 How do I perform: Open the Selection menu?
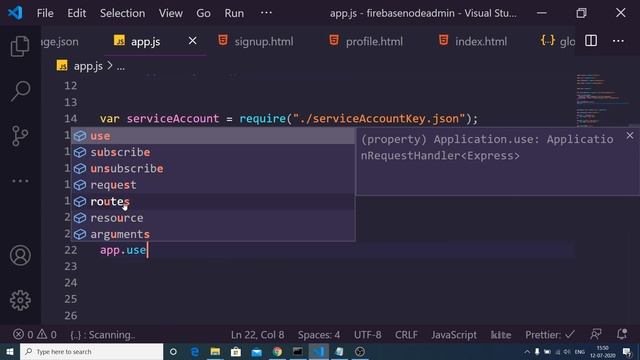pos(122,13)
